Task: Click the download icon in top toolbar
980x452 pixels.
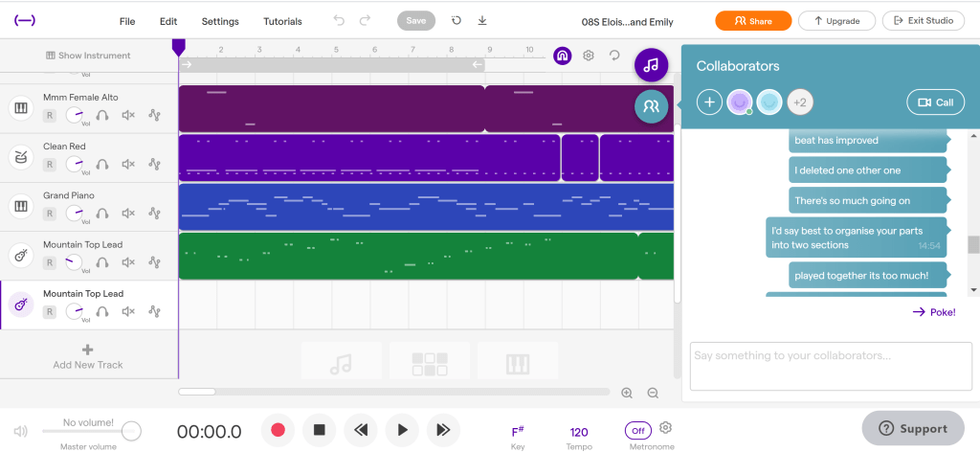Action: coord(482,21)
